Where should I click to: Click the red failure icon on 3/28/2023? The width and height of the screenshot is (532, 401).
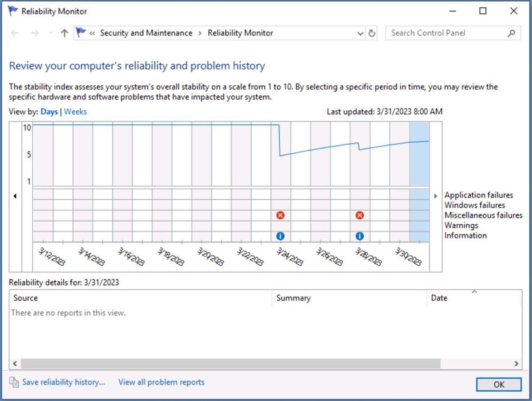360,215
